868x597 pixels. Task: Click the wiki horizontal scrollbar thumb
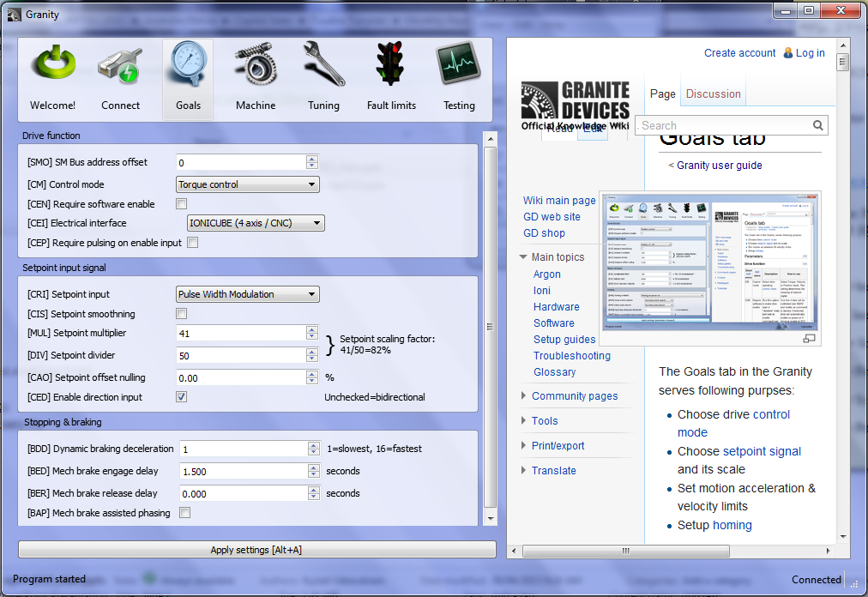point(625,551)
